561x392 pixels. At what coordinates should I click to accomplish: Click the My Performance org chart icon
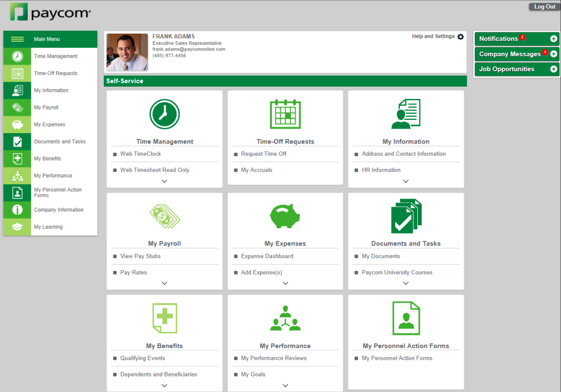point(285,318)
